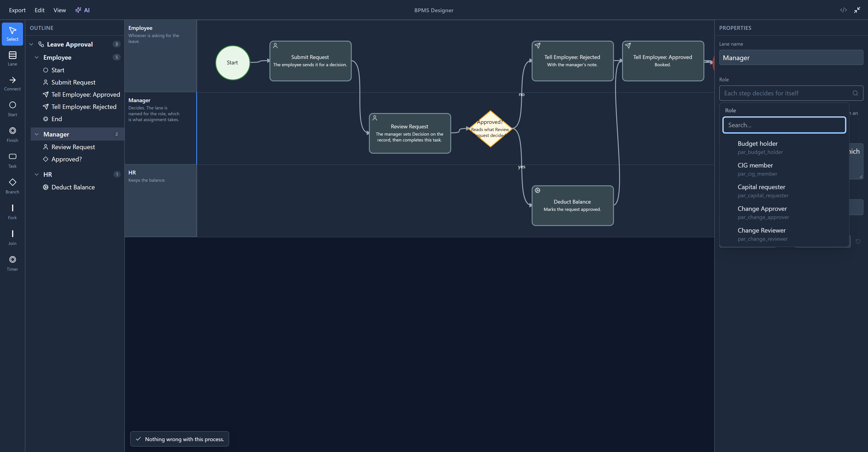Click the Lane name field
The height and width of the screenshot is (452, 868).
click(x=791, y=58)
